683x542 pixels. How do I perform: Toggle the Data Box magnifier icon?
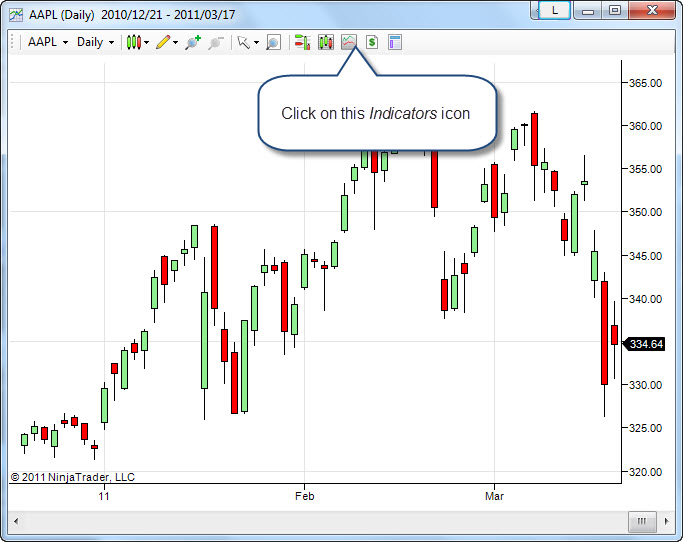273,42
